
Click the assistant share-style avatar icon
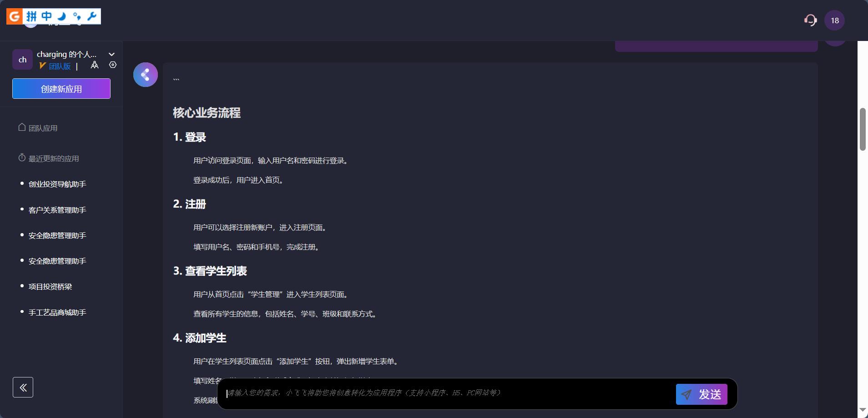146,75
